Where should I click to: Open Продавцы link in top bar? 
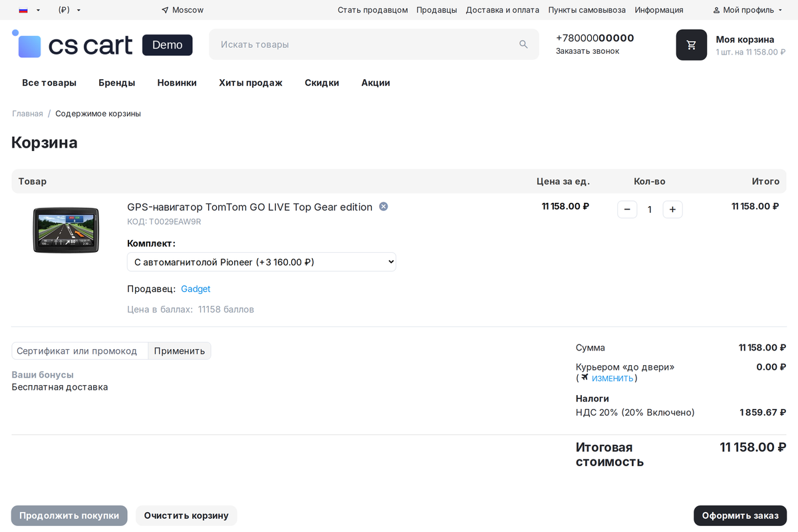437,10
